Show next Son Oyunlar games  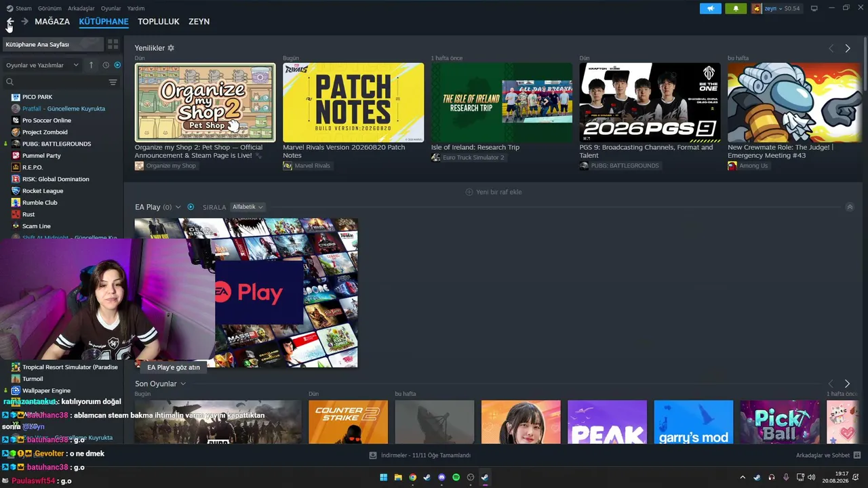(848, 384)
